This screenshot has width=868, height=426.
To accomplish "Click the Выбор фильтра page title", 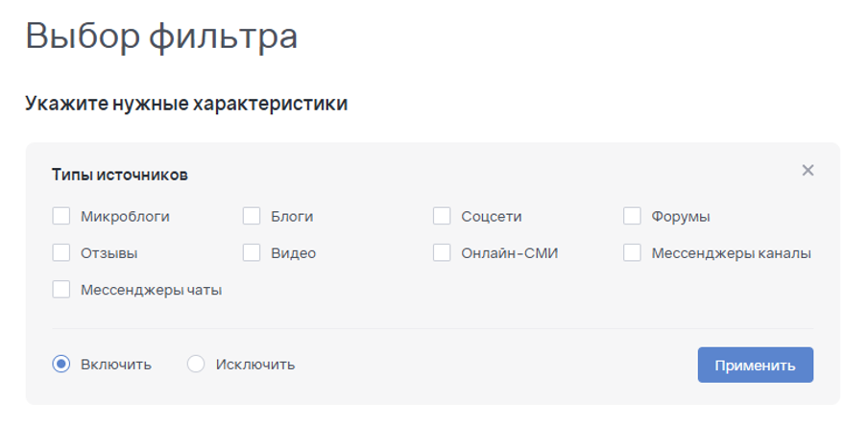I will 161,35.
